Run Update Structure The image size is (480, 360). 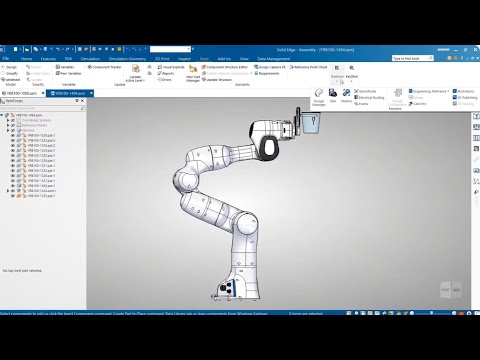tap(217, 80)
